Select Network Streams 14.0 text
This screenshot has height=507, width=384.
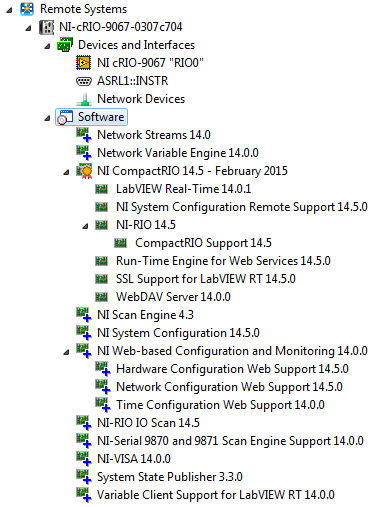tap(154, 135)
